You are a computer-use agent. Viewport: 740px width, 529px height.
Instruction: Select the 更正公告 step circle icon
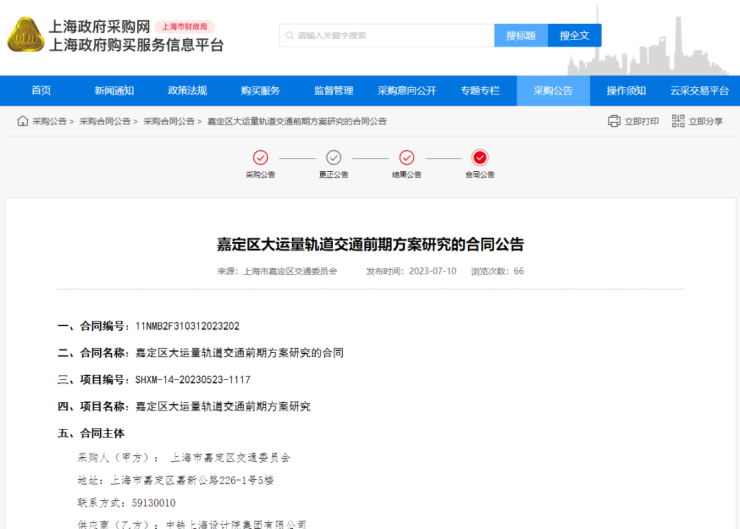pos(334,157)
